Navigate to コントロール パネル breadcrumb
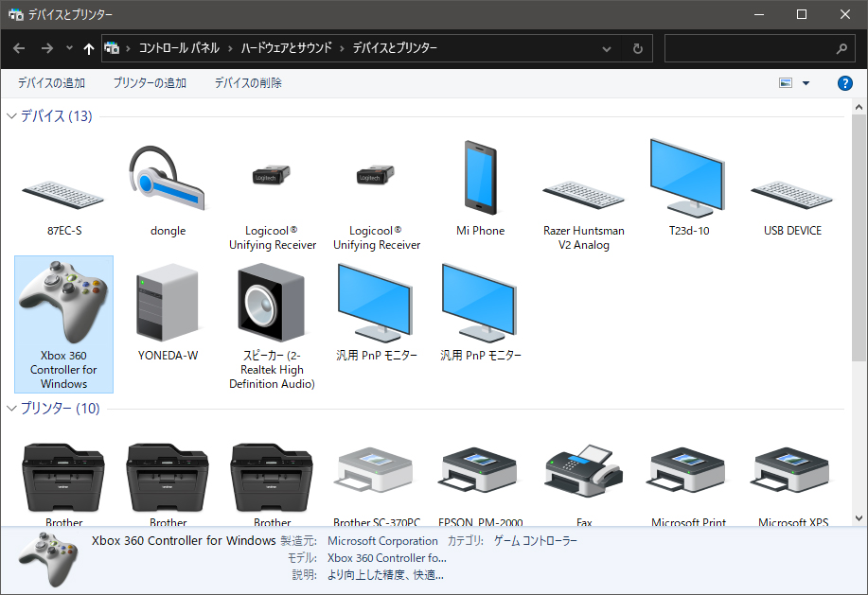The height and width of the screenshot is (595, 868). 179,48
